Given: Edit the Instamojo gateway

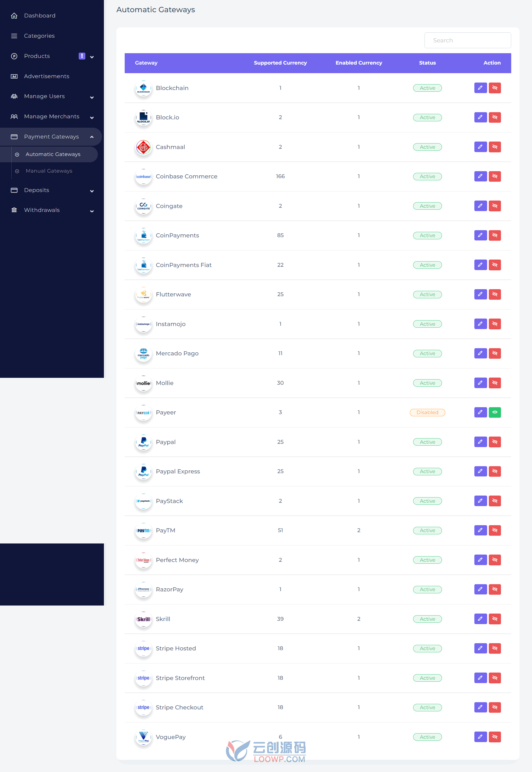Looking at the screenshot, I should coord(480,324).
